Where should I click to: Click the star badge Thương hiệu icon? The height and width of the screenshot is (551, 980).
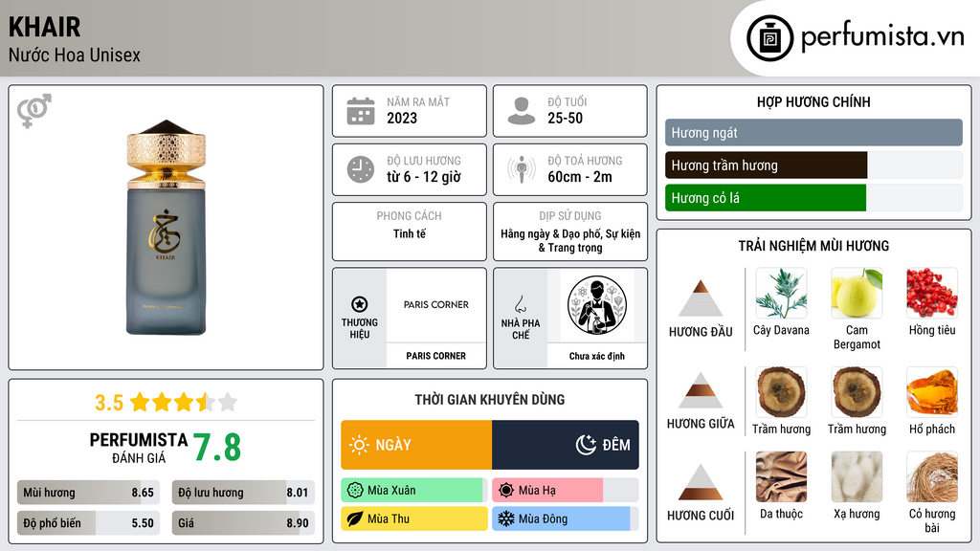(x=360, y=304)
